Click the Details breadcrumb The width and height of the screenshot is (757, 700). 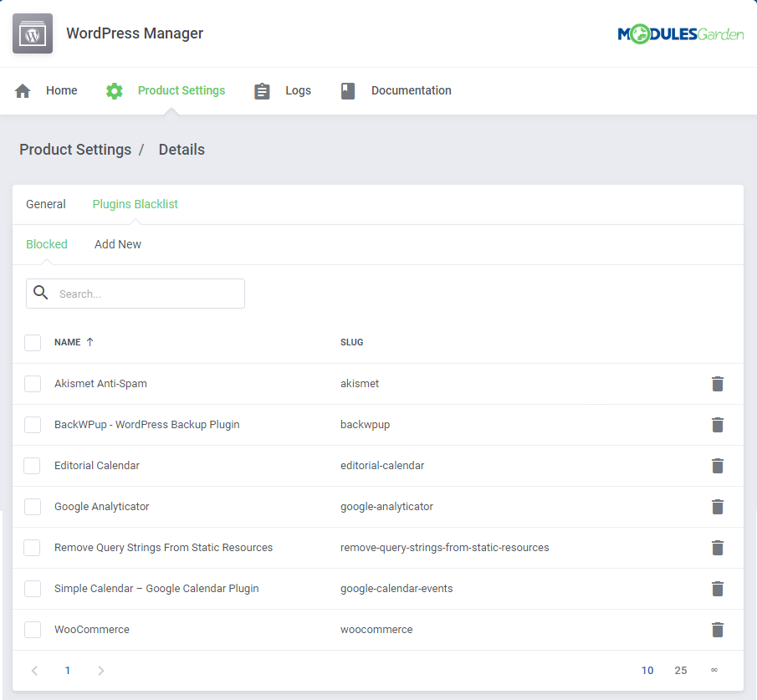[x=182, y=150]
